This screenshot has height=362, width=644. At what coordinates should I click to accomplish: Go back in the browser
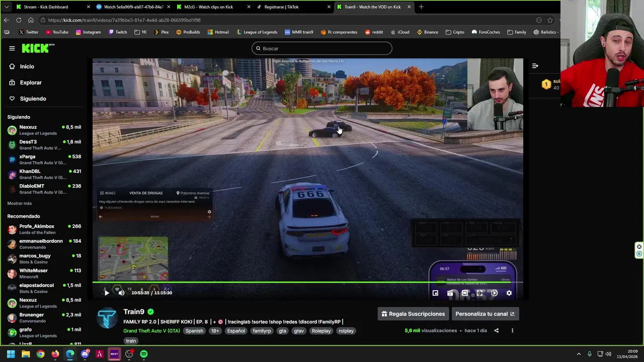point(7,20)
